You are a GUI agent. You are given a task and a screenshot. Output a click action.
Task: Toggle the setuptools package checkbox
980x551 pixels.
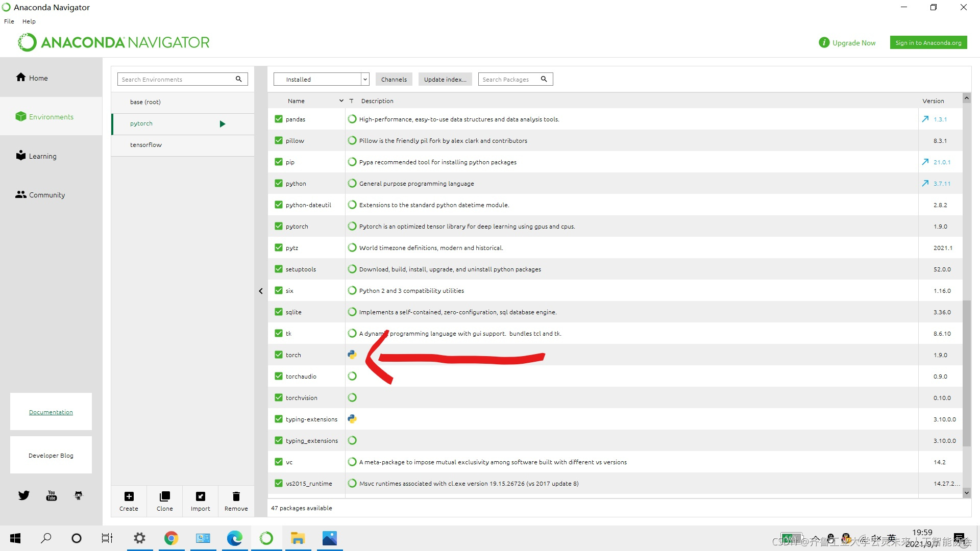pos(279,269)
